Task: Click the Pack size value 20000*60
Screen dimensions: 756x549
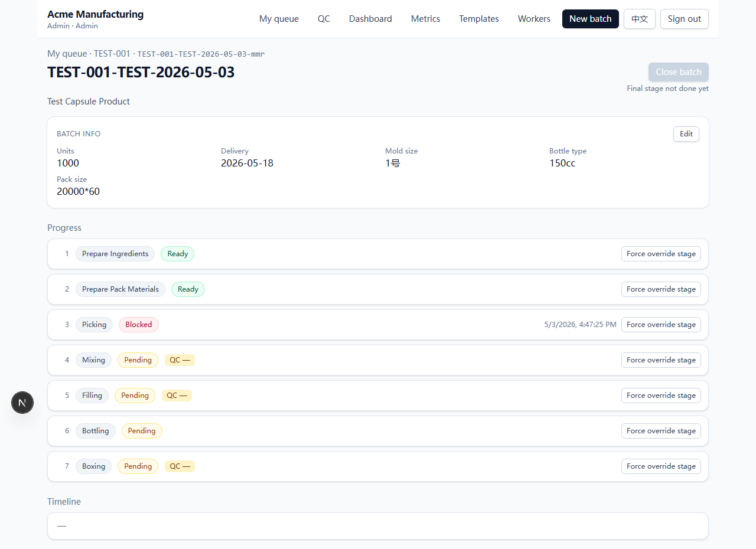Action: click(x=78, y=192)
